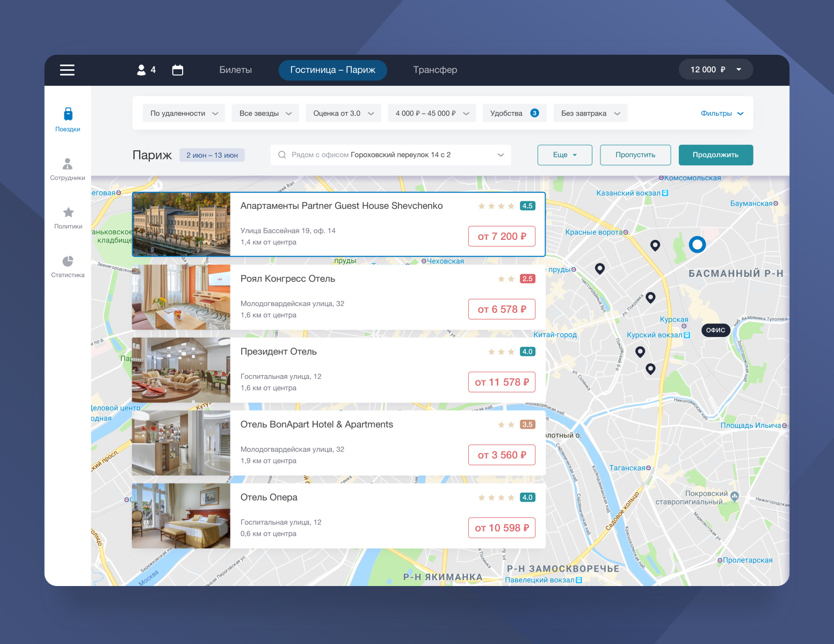Switch to the Билеты tab
The width and height of the screenshot is (834, 644).
click(236, 70)
